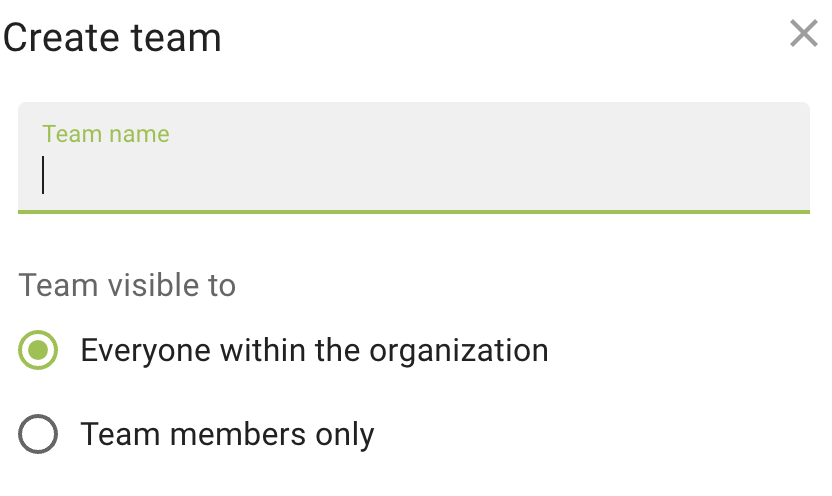Click the 'Team visible to' section label
The width and height of the screenshot is (832, 496).
(127, 286)
